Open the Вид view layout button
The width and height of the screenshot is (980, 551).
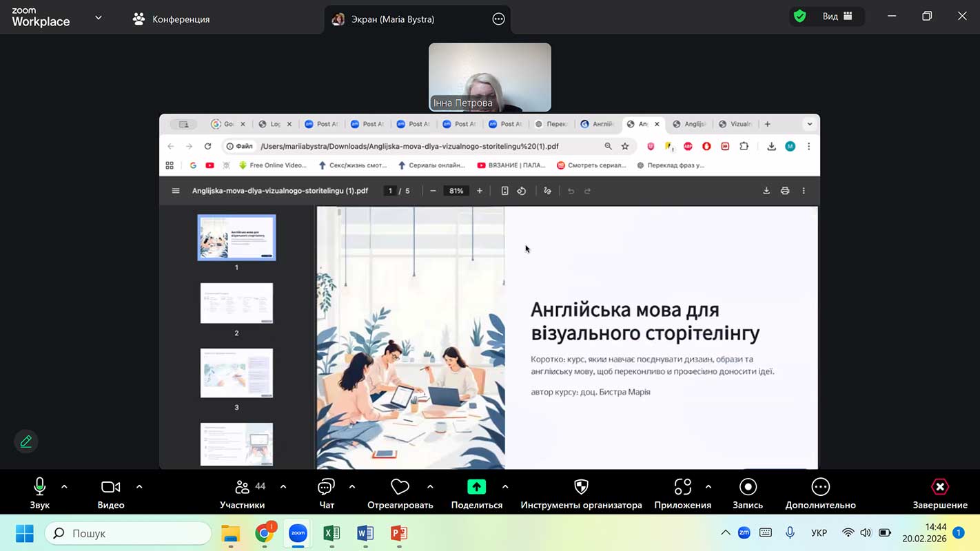click(837, 17)
